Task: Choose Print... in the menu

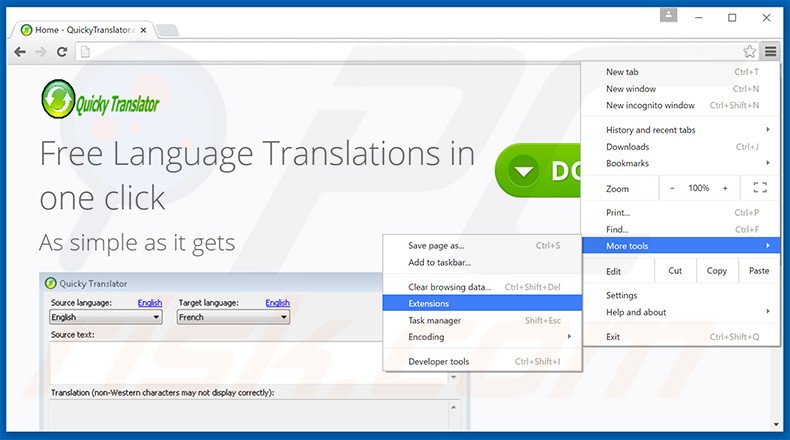Action: [x=681, y=213]
